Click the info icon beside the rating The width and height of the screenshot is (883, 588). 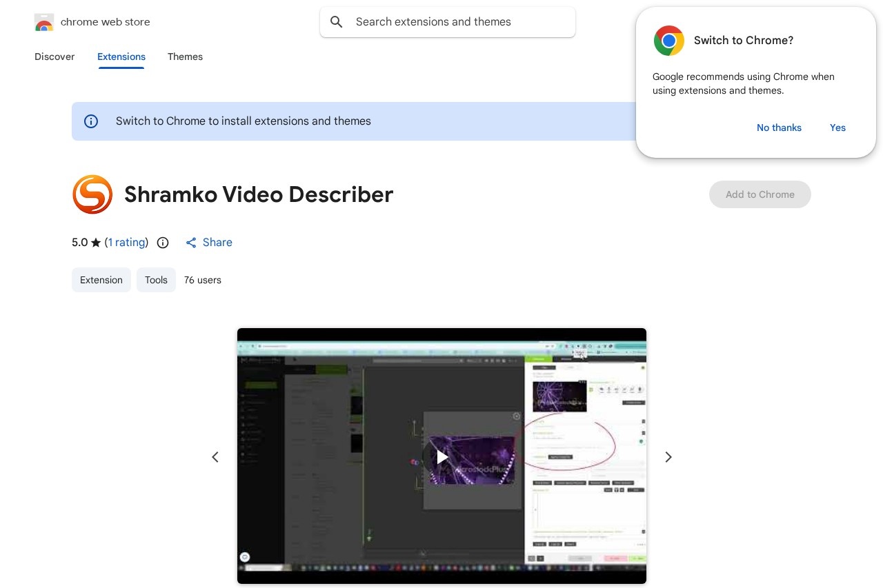pyautogui.click(x=163, y=243)
